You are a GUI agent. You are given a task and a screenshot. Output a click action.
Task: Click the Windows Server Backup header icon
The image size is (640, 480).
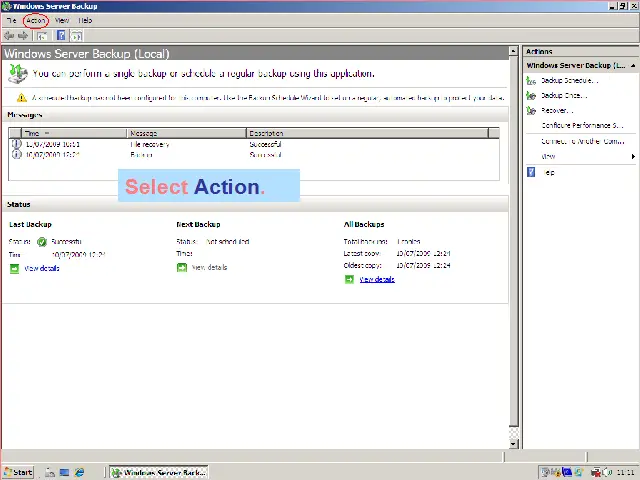point(18,74)
